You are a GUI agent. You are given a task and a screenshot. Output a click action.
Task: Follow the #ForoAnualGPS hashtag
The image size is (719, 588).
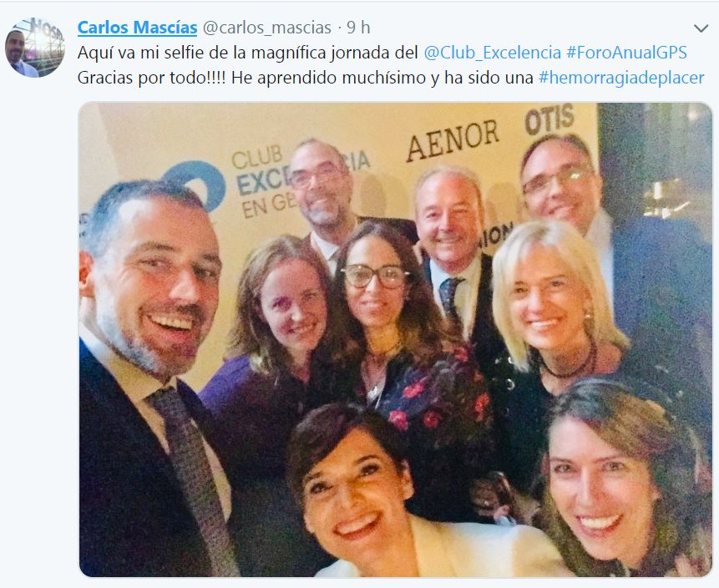pos(626,53)
